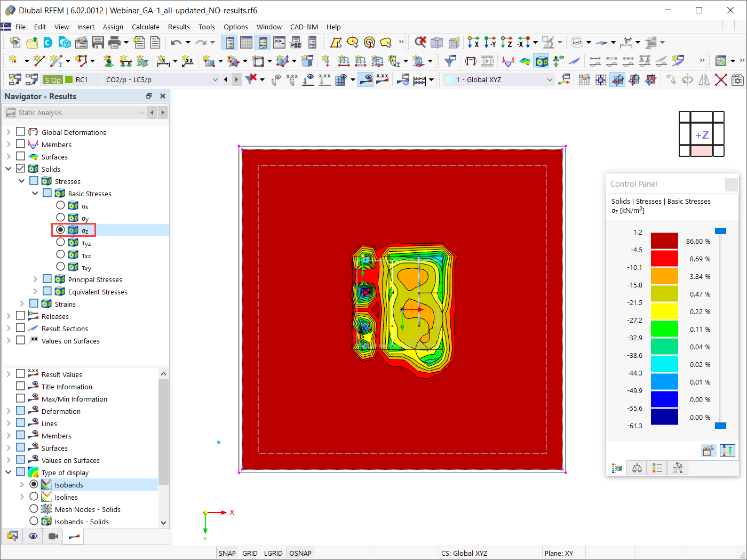Expand the Releases tree node
747x560 pixels.
click(9, 316)
